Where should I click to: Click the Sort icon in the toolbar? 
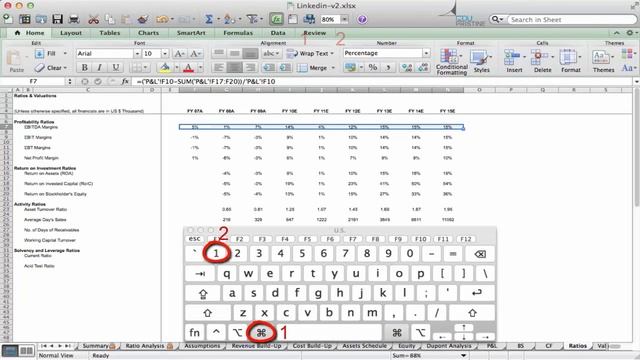click(229, 19)
